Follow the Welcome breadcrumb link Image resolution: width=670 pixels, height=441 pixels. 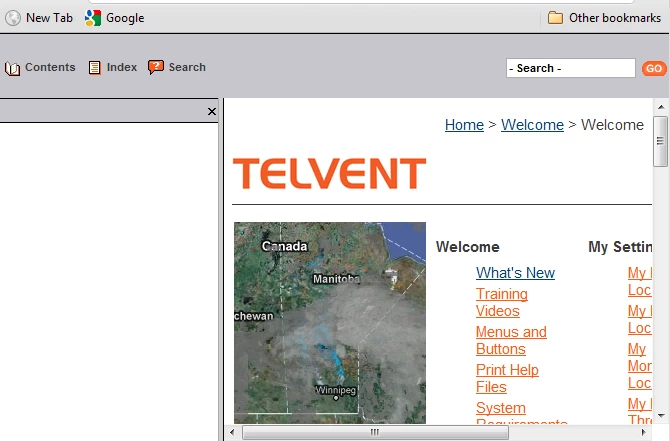[532, 125]
